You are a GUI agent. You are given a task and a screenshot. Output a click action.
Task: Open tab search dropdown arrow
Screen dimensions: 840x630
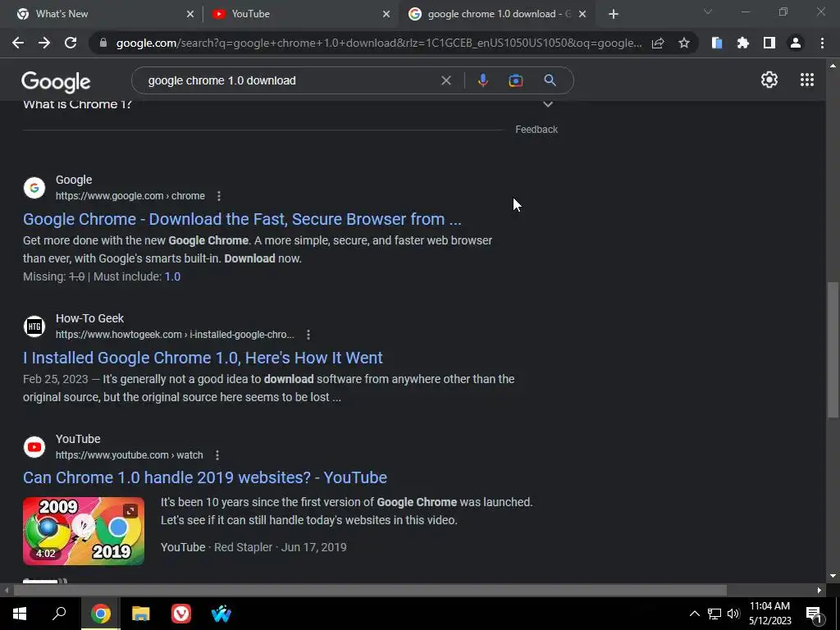pyautogui.click(x=707, y=11)
